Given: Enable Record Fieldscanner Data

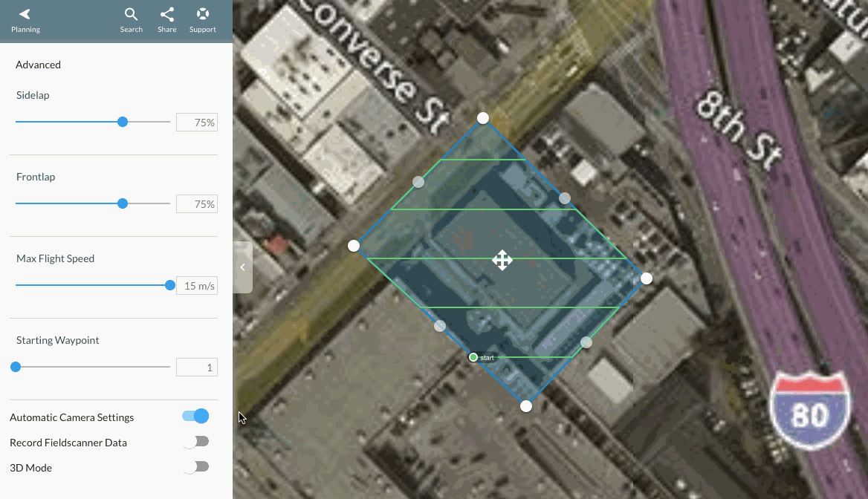Looking at the screenshot, I should coord(195,442).
